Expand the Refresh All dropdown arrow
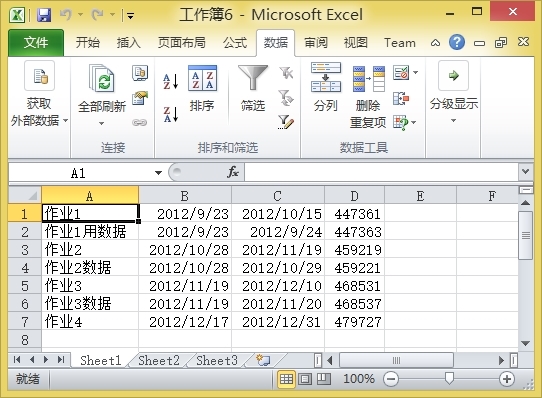Viewport: 542px width, 398px height. [101, 123]
